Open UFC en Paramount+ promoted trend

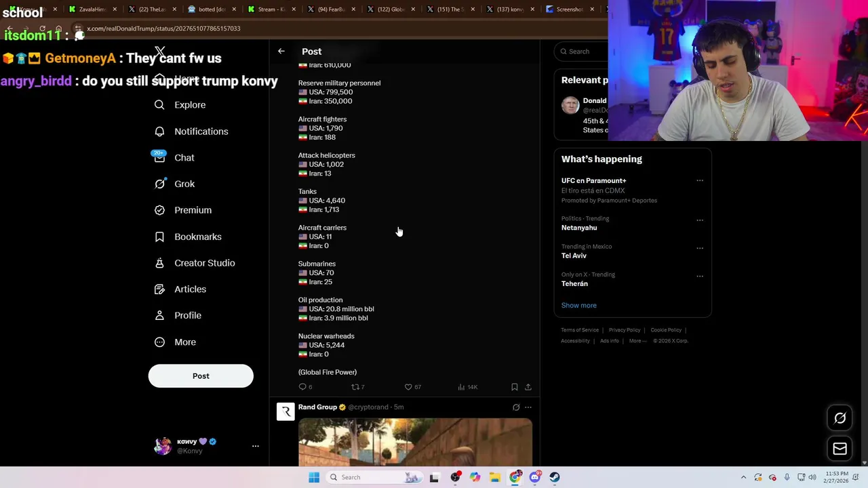[x=593, y=181]
